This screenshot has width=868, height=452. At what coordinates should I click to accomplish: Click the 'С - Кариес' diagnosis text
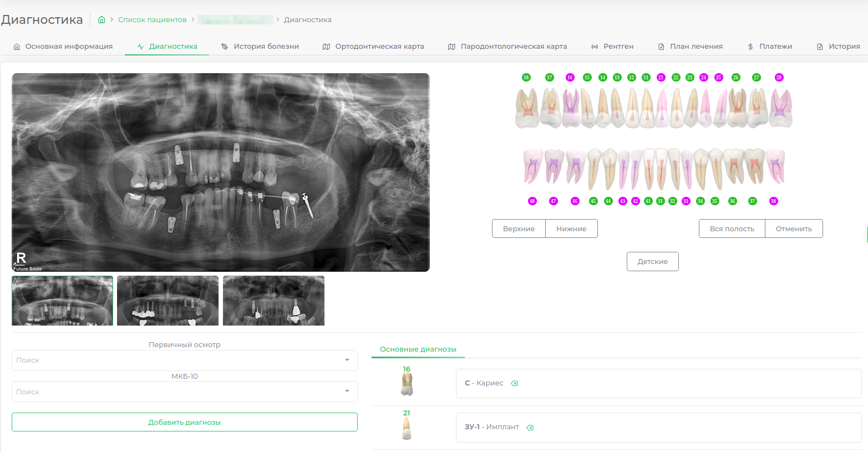[x=484, y=383]
